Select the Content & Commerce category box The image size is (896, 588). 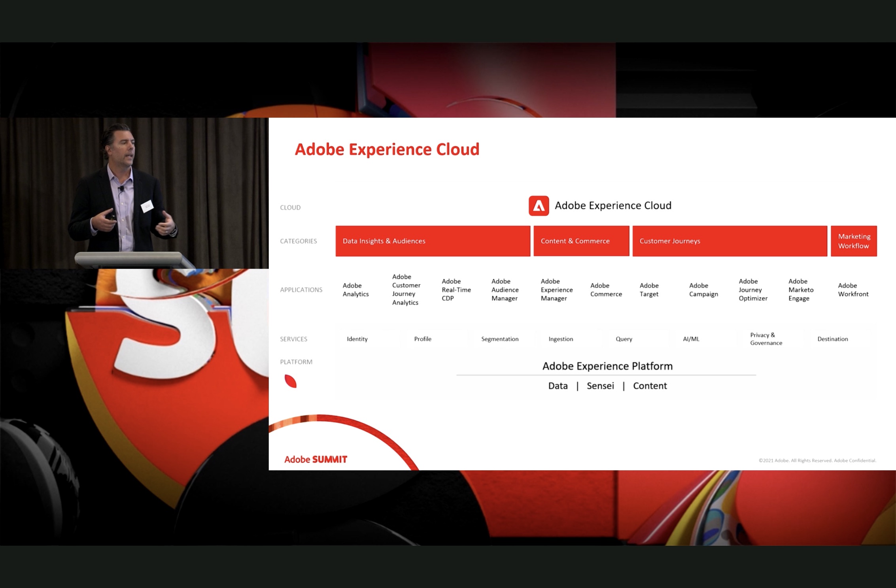pyautogui.click(x=581, y=241)
